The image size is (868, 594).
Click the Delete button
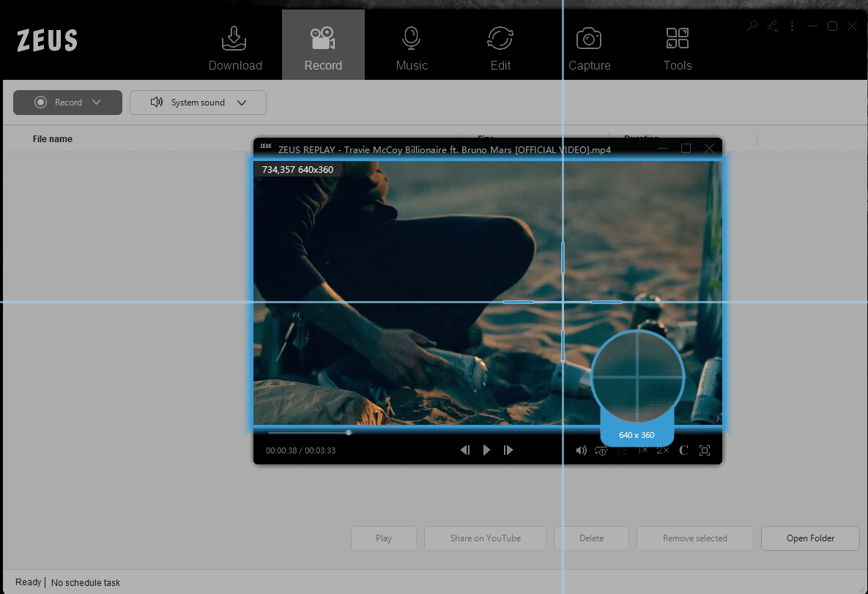point(591,538)
